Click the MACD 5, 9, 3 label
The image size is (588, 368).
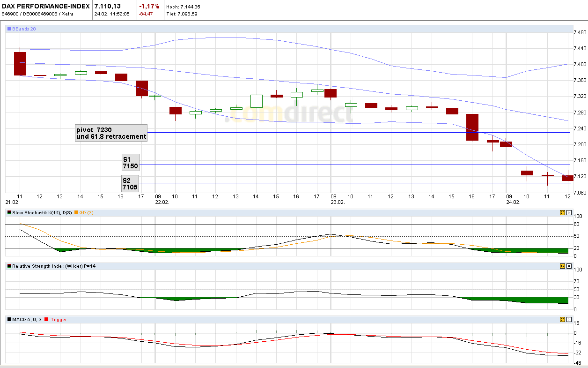pyautogui.click(x=27, y=320)
